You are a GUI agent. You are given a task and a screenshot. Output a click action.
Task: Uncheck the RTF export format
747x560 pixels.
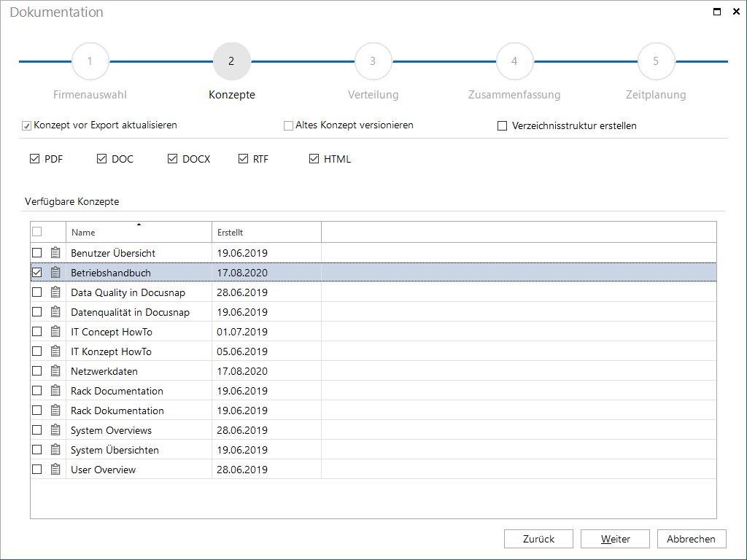click(243, 158)
